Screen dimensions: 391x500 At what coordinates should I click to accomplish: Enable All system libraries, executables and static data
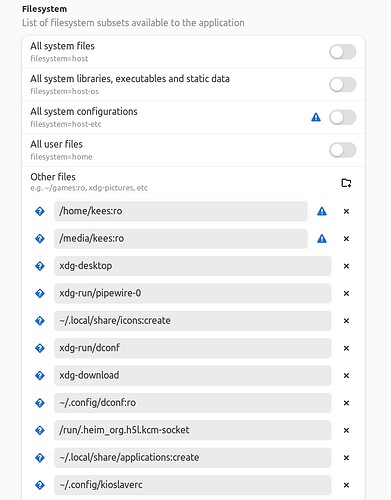(x=342, y=85)
